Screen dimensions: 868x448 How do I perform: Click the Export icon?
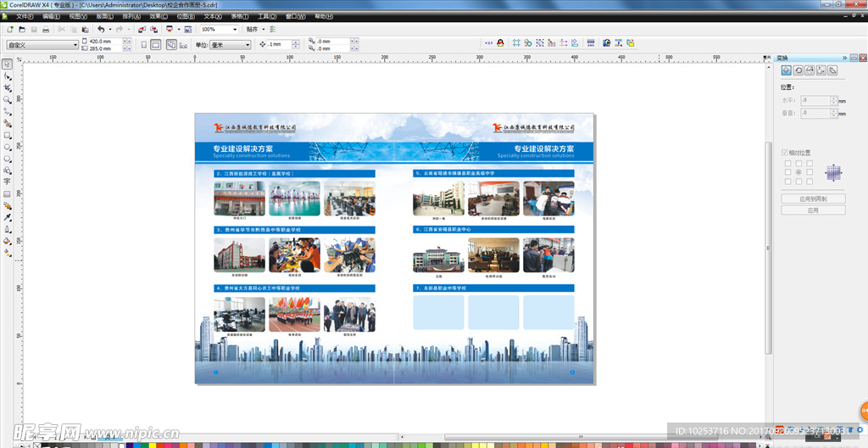(154, 30)
